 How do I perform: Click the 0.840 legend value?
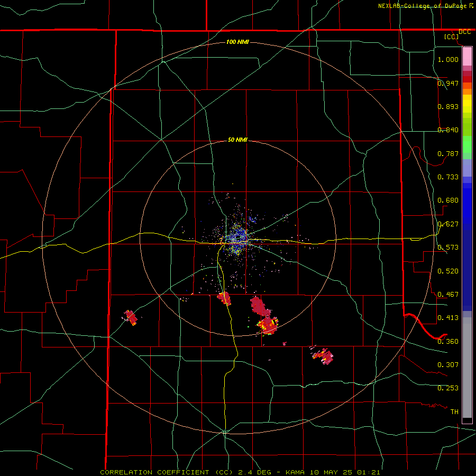[x=448, y=130]
